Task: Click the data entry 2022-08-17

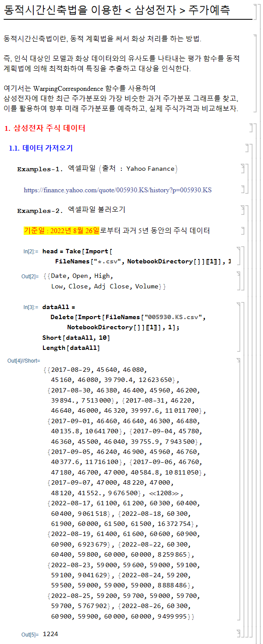Action: [x=71, y=503]
